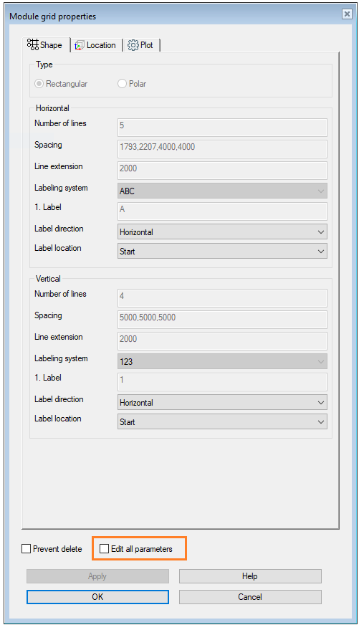Open the Plot tab

[x=141, y=45]
